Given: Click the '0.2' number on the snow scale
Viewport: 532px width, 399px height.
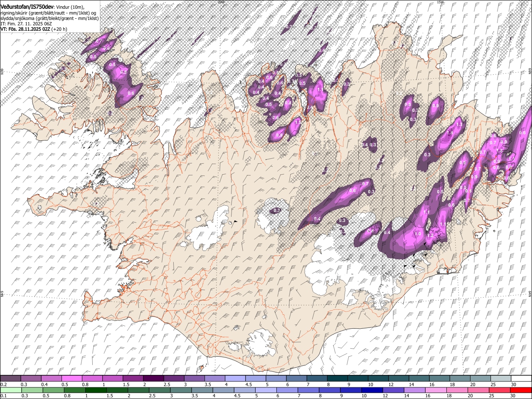Looking at the screenshot, I should (3, 384).
